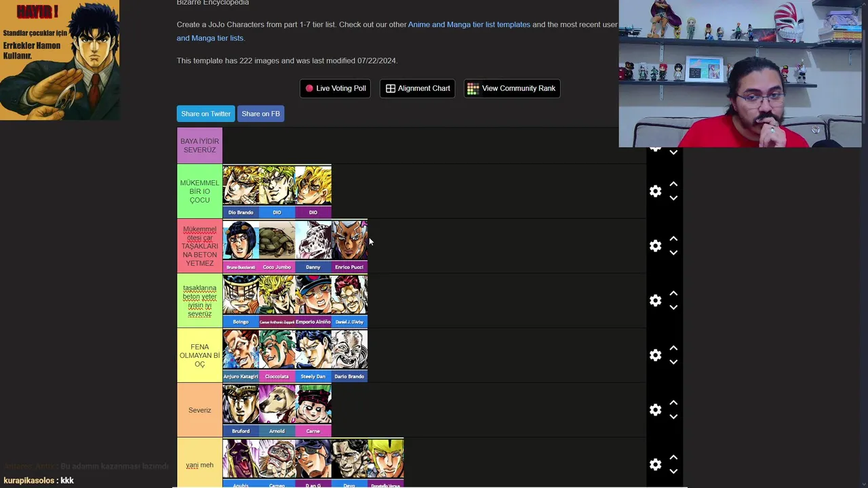Open settings gear for Enrico Pucci's row
The height and width of the screenshot is (488, 868).
point(655,246)
